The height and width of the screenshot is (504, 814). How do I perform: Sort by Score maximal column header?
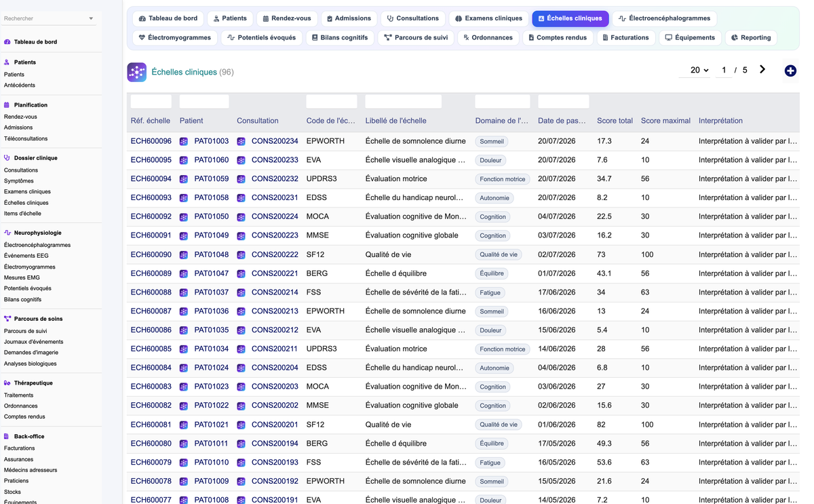[x=665, y=121]
